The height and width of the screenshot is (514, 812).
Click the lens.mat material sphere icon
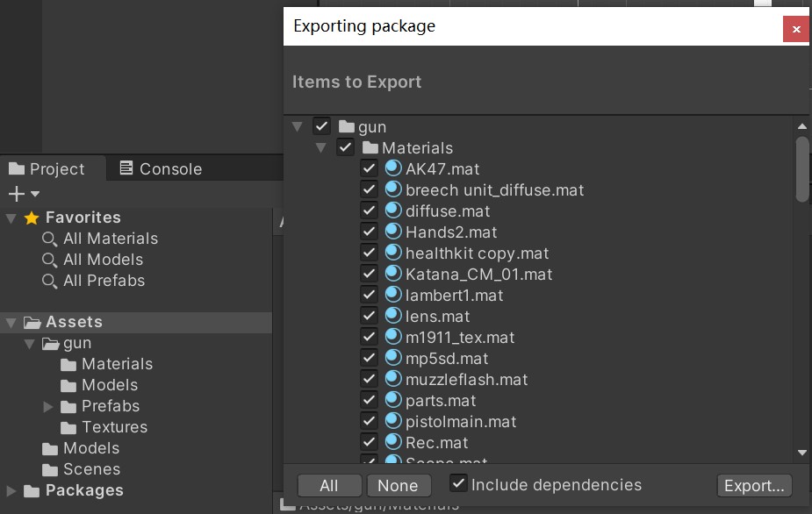pyautogui.click(x=392, y=316)
